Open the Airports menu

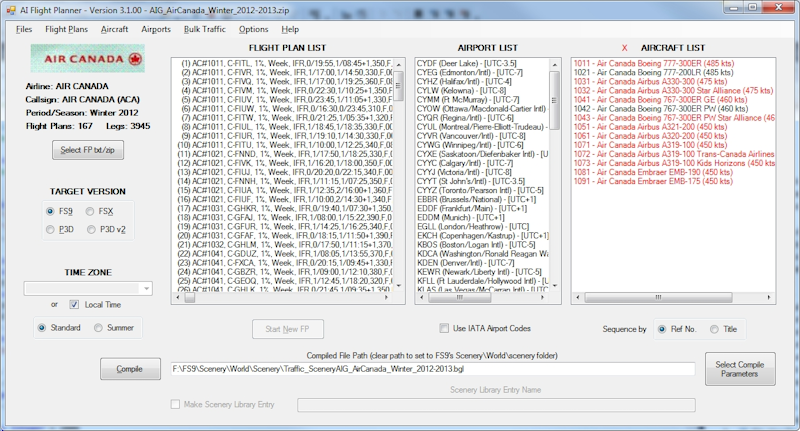(156, 29)
